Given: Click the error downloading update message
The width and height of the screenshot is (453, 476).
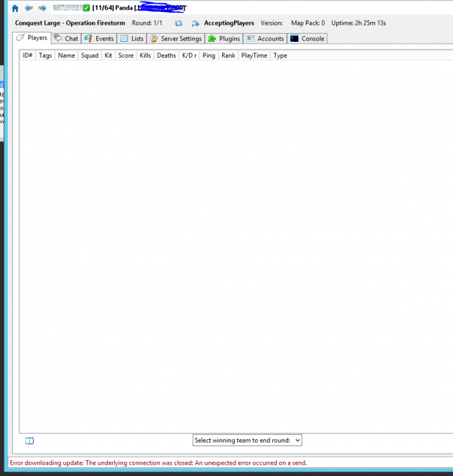Looking at the screenshot, I should 159,463.
